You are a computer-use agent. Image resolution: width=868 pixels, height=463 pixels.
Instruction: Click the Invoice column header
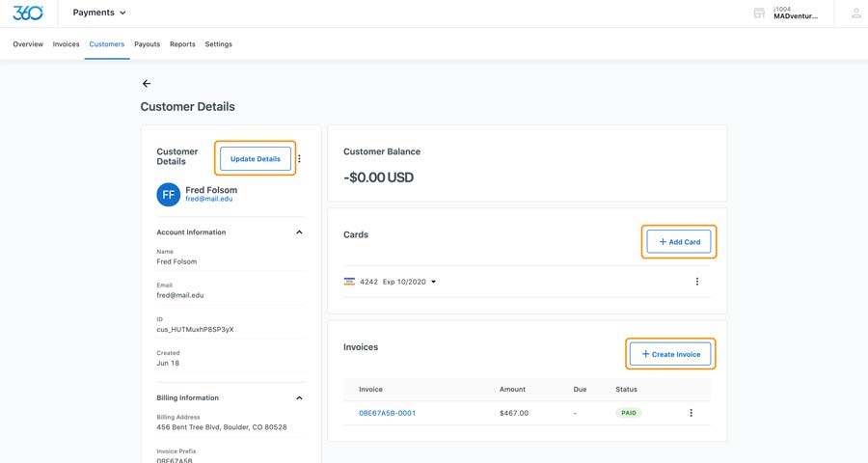(370, 390)
